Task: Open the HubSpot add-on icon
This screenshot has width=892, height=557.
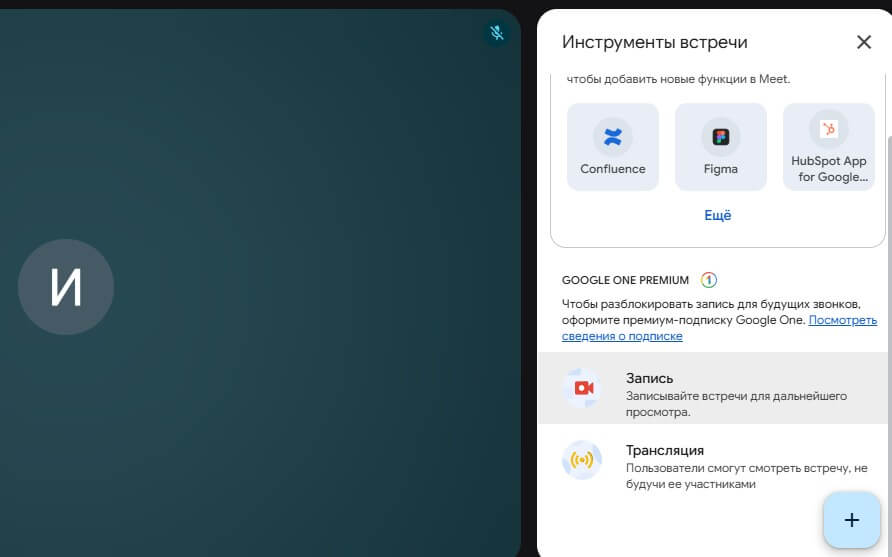Action: pyautogui.click(x=828, y=129)
